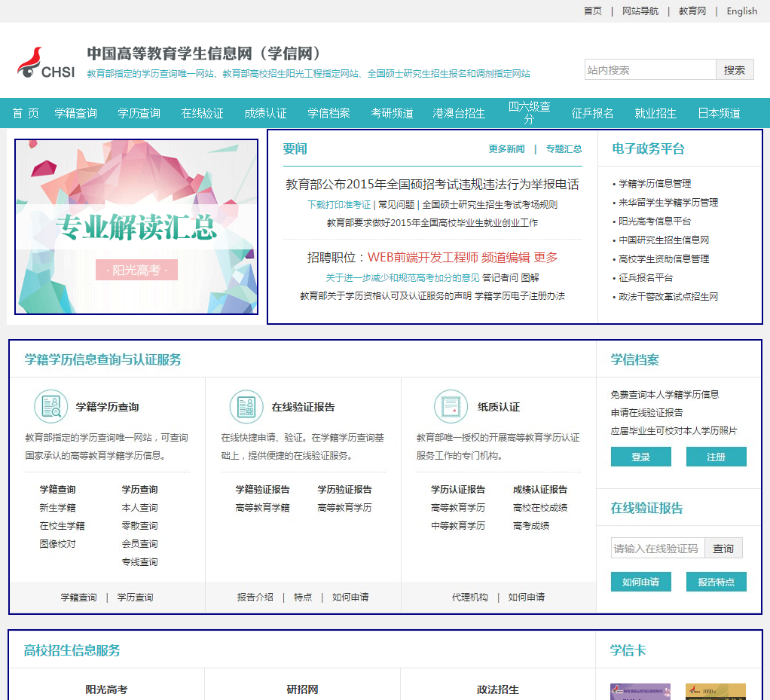This screenshot has height=700, width=770.
Task: Open the 专题汇总 link
Action: pos(564,149)
